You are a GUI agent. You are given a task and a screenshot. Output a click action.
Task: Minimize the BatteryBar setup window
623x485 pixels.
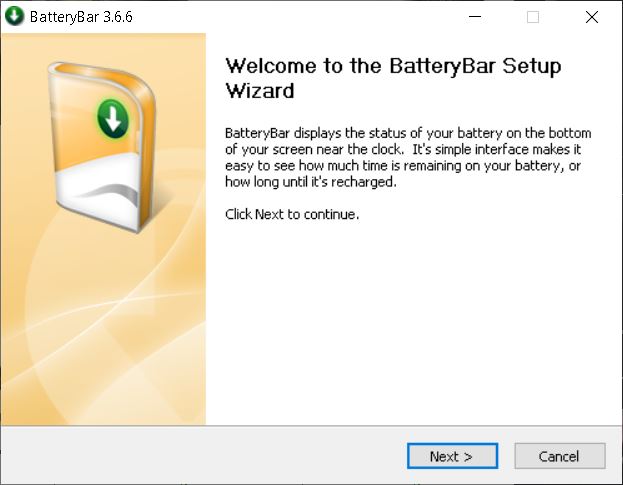[475, 17]
